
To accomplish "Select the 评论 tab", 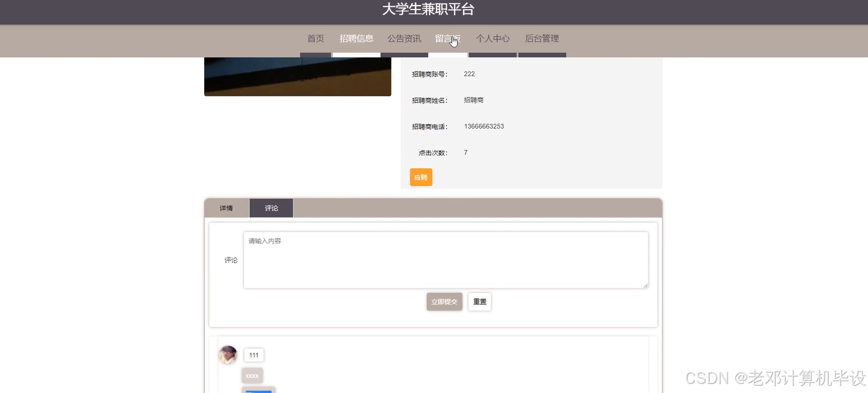I will tap(271, 208).
